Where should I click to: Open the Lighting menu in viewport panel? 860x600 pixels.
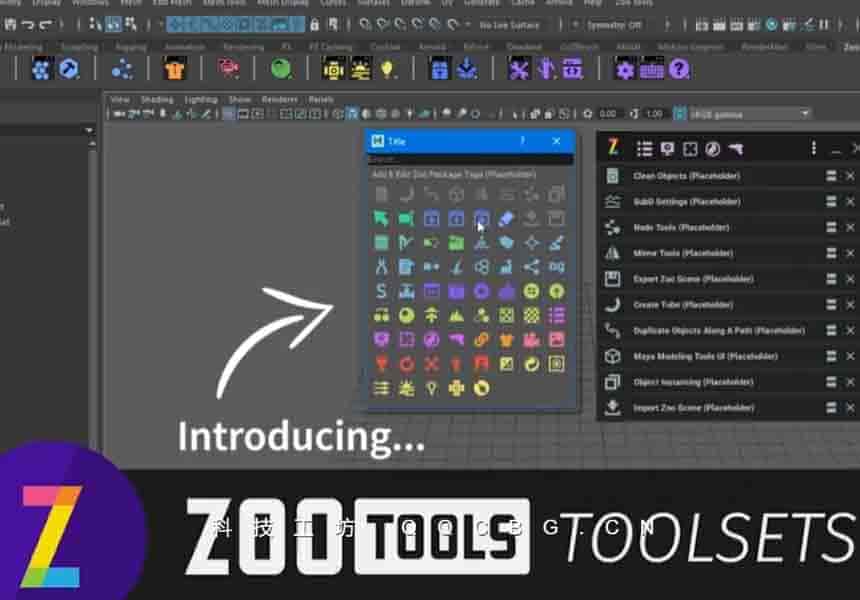click(x=201, y=99)
